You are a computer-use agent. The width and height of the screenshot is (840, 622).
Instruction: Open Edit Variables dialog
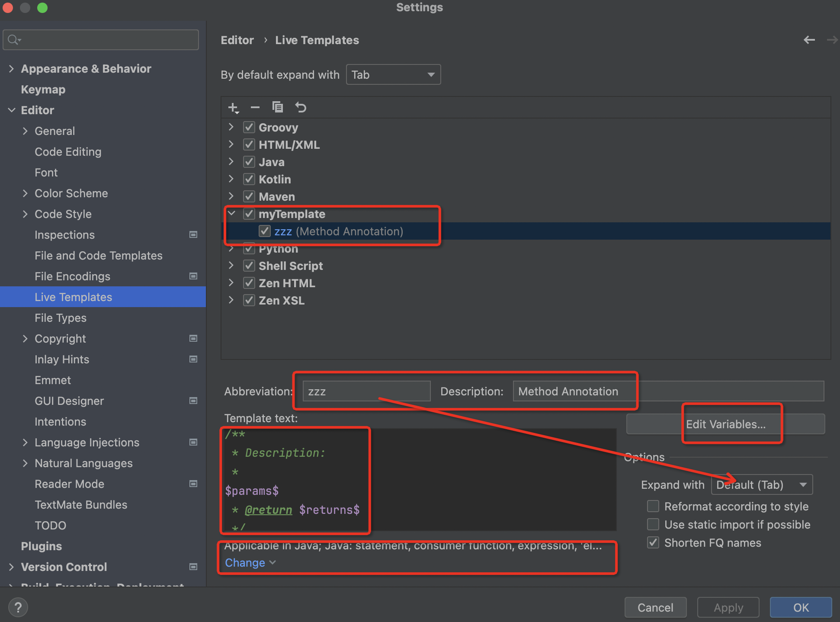[726, 424]
